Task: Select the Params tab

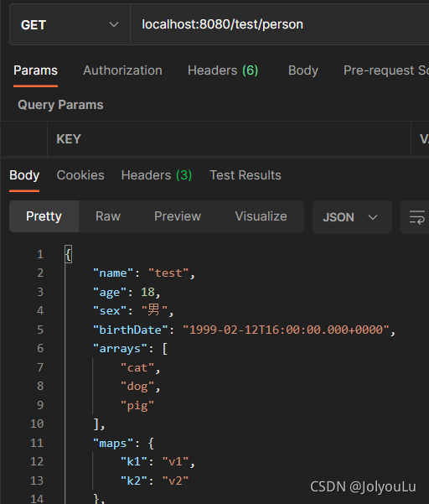Action: [x=35, y=70]
